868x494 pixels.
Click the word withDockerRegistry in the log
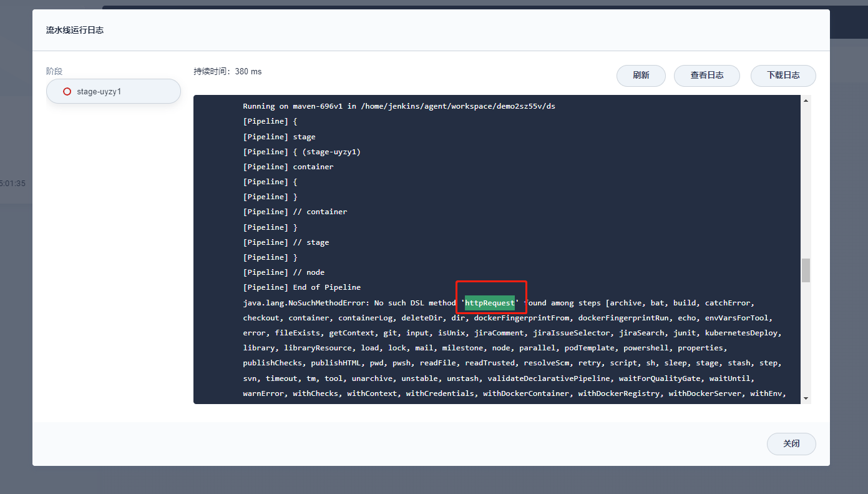tap(619, 393)
